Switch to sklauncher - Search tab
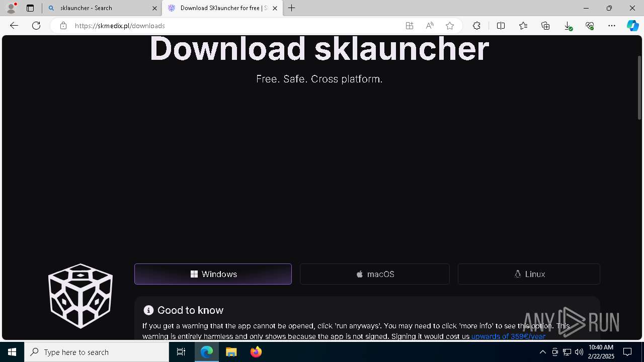Image resolution: width=644 pixels, height=362 pixels. (102, 8)
